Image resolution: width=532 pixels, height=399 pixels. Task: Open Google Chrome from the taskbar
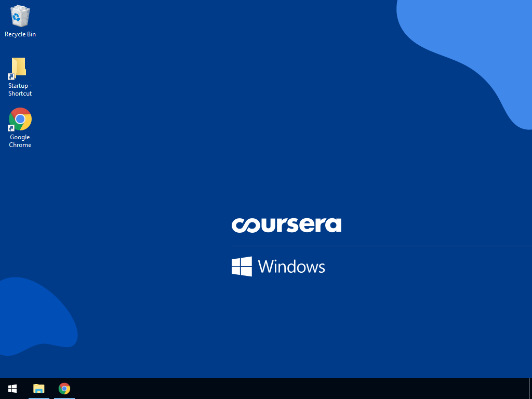point(64,389)
